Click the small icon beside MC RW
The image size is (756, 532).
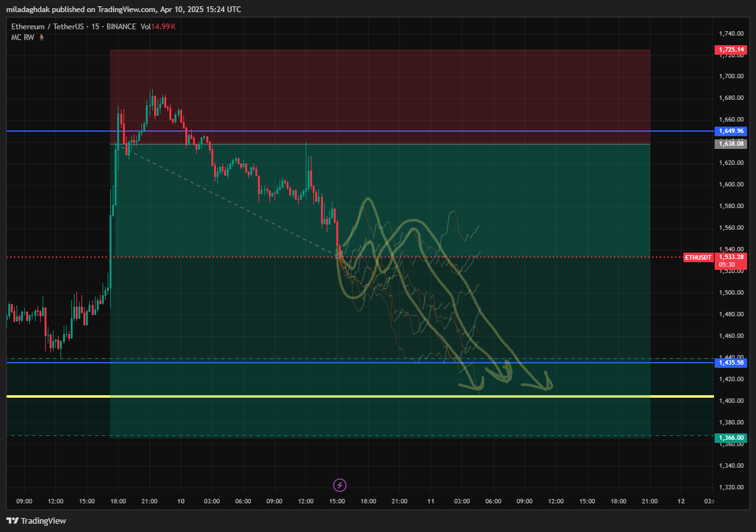[42, 37]
